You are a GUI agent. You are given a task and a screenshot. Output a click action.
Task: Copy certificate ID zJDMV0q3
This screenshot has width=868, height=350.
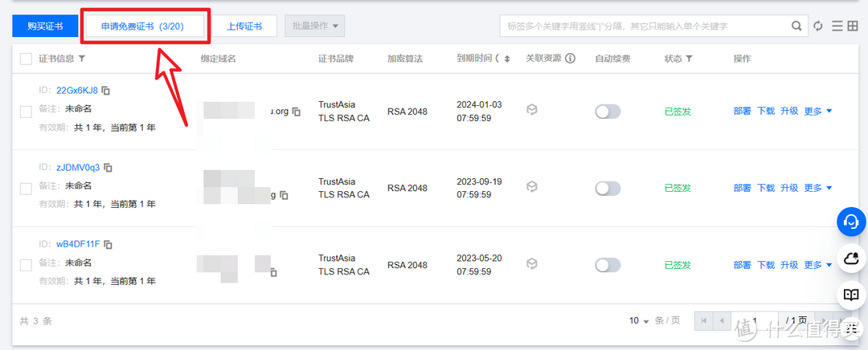108,168
